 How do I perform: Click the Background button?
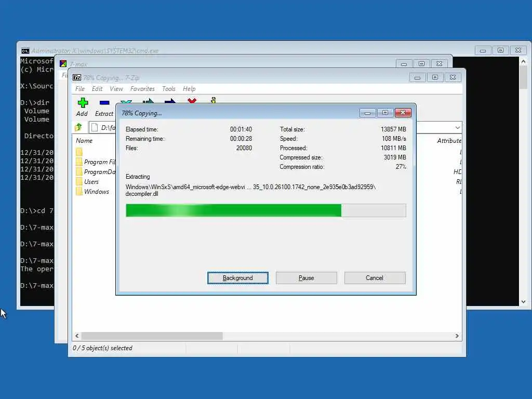(x=238, y=278)
